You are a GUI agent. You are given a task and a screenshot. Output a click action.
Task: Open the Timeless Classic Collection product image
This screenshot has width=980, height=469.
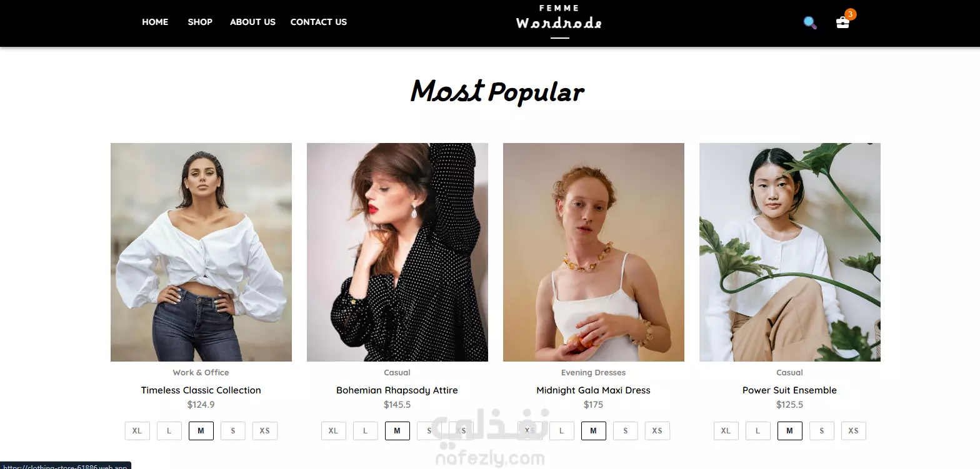[201, 252]
